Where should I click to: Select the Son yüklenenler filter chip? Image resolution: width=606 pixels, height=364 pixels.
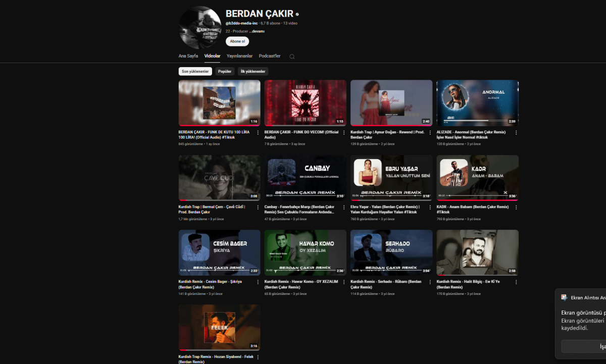coord(195,72)
